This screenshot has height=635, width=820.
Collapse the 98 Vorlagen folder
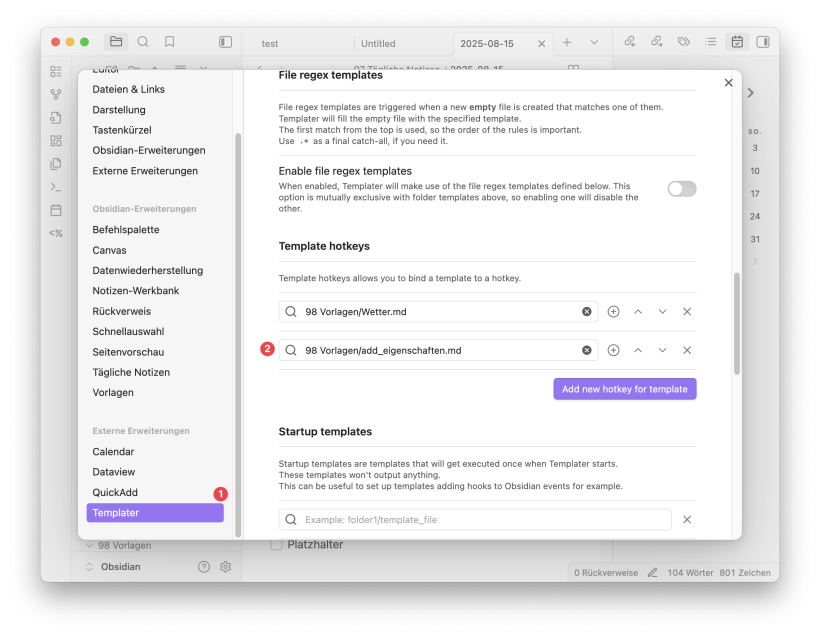tap(89, 546)
